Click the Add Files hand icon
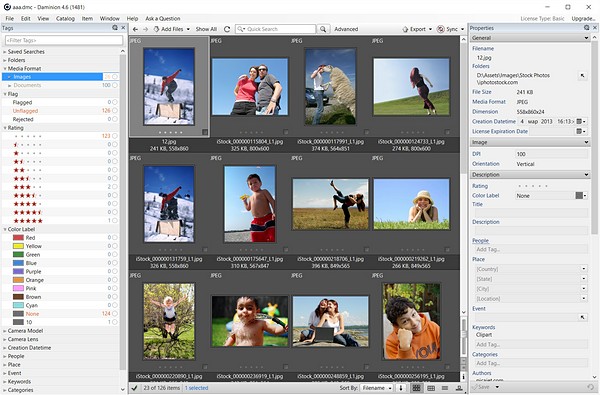600x395 pixels. pyautogui.click(x=156, y=29)
